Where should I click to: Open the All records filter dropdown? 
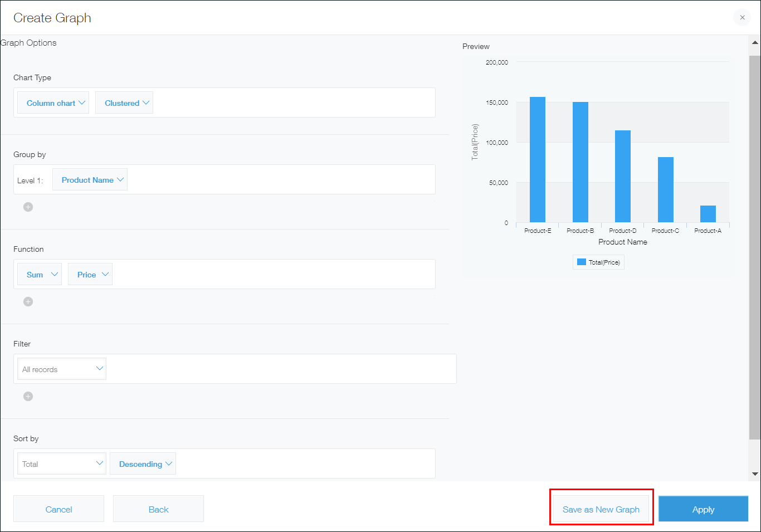[x=62, y=369]
